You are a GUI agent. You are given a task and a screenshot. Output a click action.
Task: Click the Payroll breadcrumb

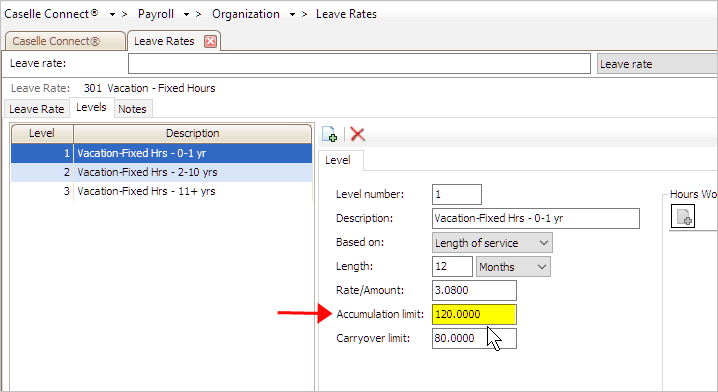coord(156,14)
